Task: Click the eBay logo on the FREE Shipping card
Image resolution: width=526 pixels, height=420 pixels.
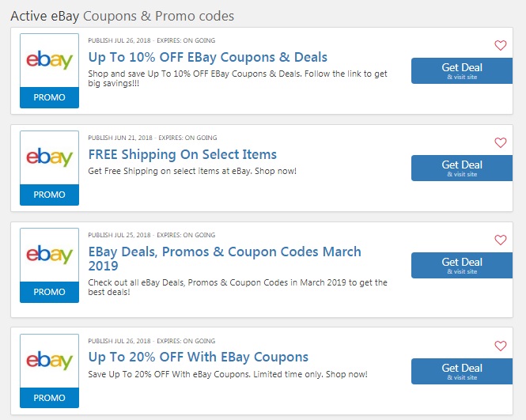Action: click(x=49, y=157)
